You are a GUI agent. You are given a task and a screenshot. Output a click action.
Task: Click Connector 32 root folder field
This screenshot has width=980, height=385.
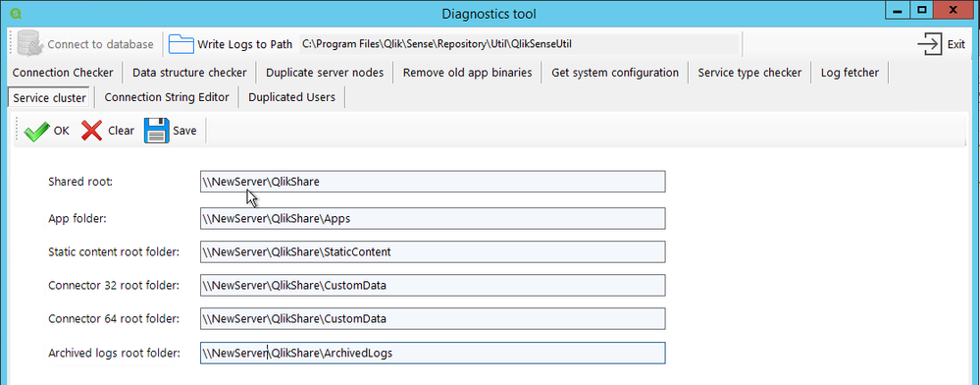[x=433, y=285]
